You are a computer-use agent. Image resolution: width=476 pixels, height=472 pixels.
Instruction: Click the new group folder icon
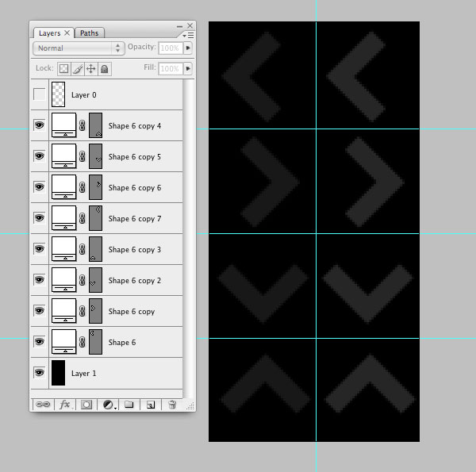[129, 405]
